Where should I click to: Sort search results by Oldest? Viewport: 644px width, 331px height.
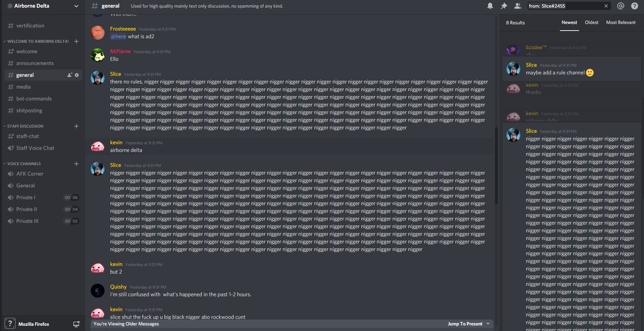click(x=592, y=23)
